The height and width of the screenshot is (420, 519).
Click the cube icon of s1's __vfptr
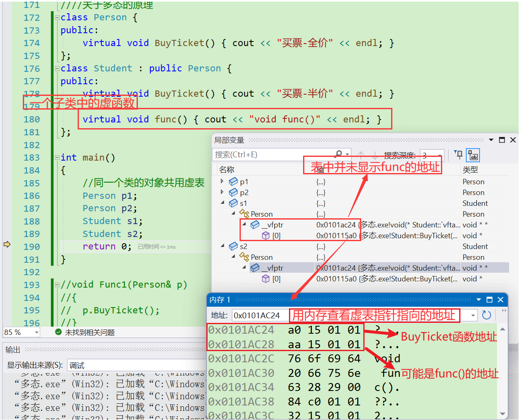[x=255, y=225]
